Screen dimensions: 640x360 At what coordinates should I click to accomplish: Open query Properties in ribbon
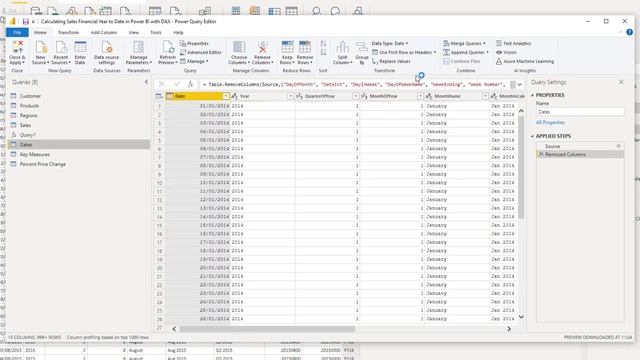point(194,43)
